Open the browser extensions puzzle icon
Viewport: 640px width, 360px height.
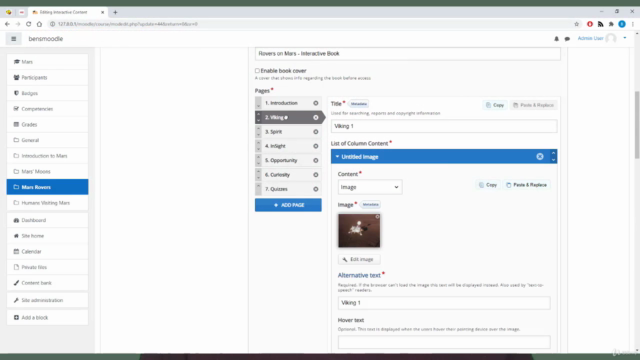coord(611,24)
